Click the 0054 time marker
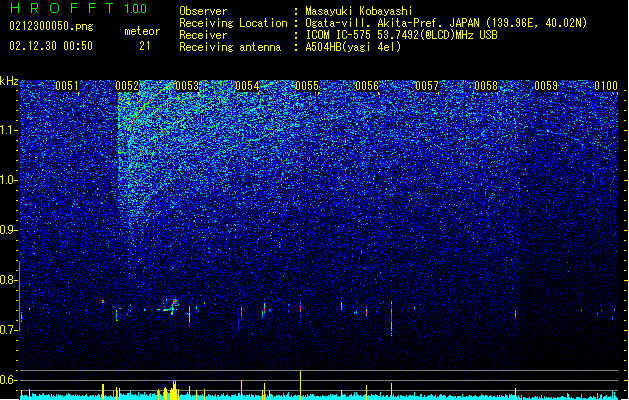 (x=247, y=86)
